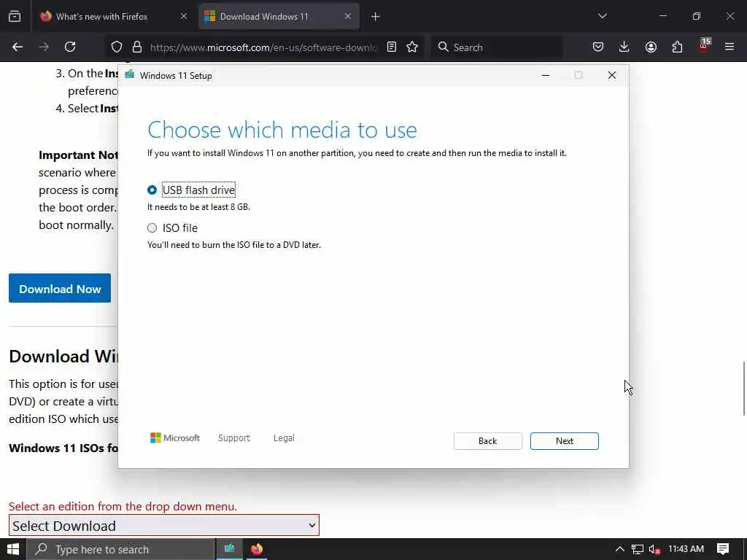This screenshot has width=747, height=560.
Task: Open the Save to Pocket icon
Action: 598,47
